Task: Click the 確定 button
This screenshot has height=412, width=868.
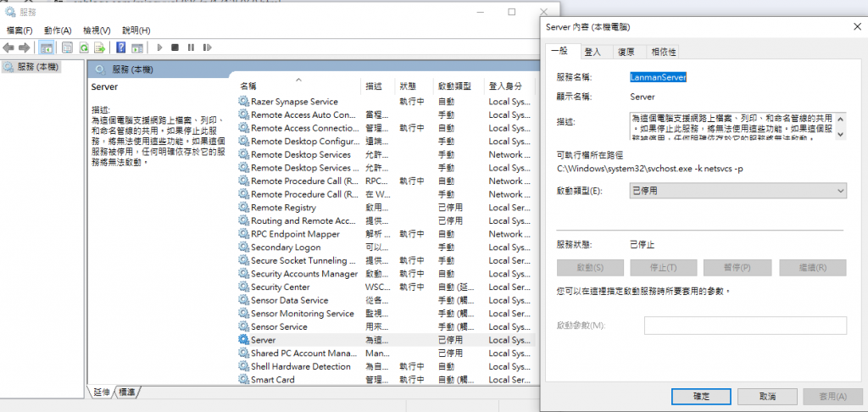Action: pos(700,396)
